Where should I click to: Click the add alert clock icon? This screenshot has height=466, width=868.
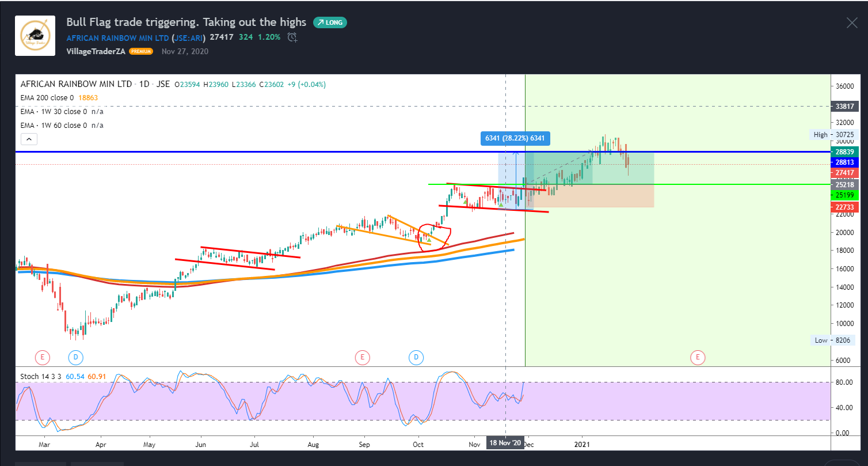pyautogui.click(x=292, y=37)
